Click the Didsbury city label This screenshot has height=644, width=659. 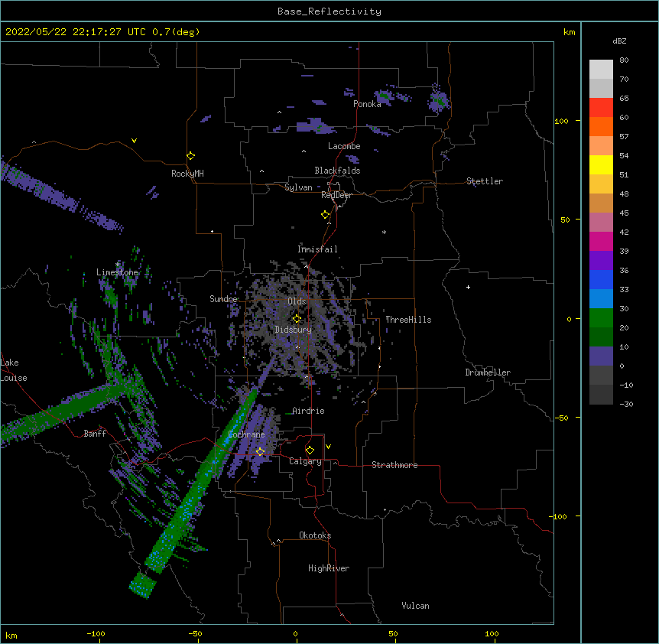[x=294, y=330]
